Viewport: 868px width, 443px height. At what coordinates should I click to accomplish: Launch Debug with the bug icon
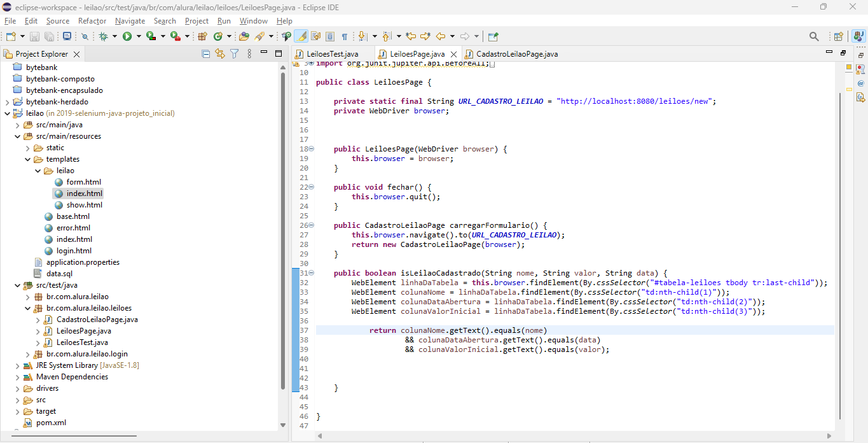click(104, 36)
